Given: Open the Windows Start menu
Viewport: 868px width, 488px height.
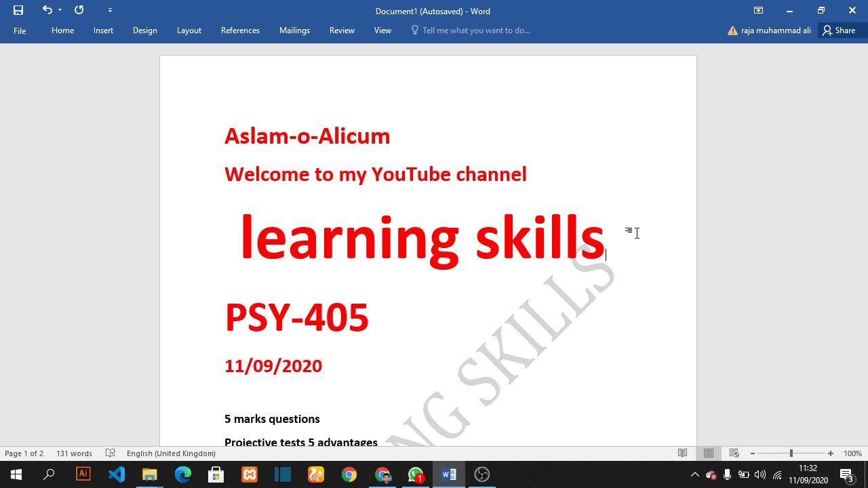Looking at the screenshot, I should tap(16, 474).
